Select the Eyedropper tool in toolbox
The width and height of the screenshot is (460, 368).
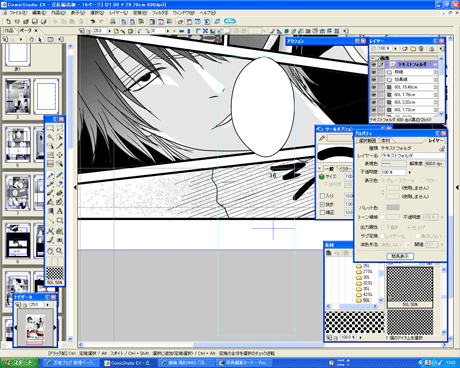point(59,146)
